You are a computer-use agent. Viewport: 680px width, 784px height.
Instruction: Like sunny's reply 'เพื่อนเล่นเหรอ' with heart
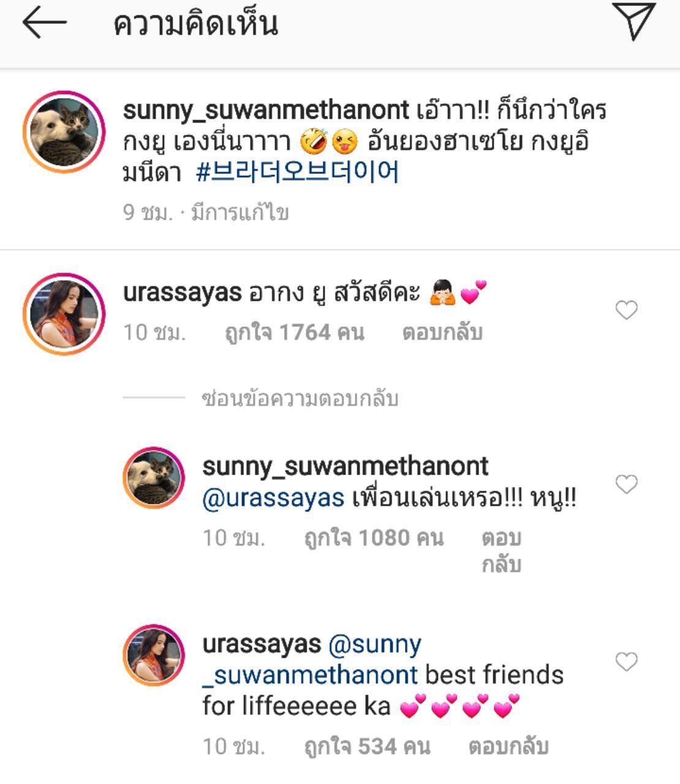pos(626,484)
